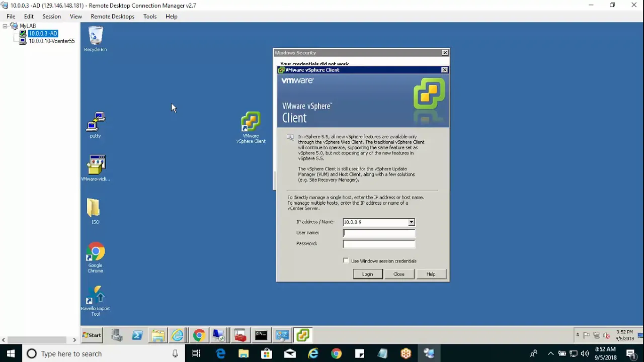
Task: Open Remote Desktop icon in remote taskbar
Action: point(219,335)
